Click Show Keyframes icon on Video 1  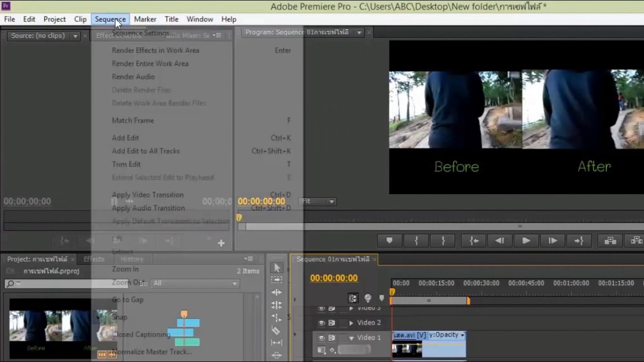[332, 350]
